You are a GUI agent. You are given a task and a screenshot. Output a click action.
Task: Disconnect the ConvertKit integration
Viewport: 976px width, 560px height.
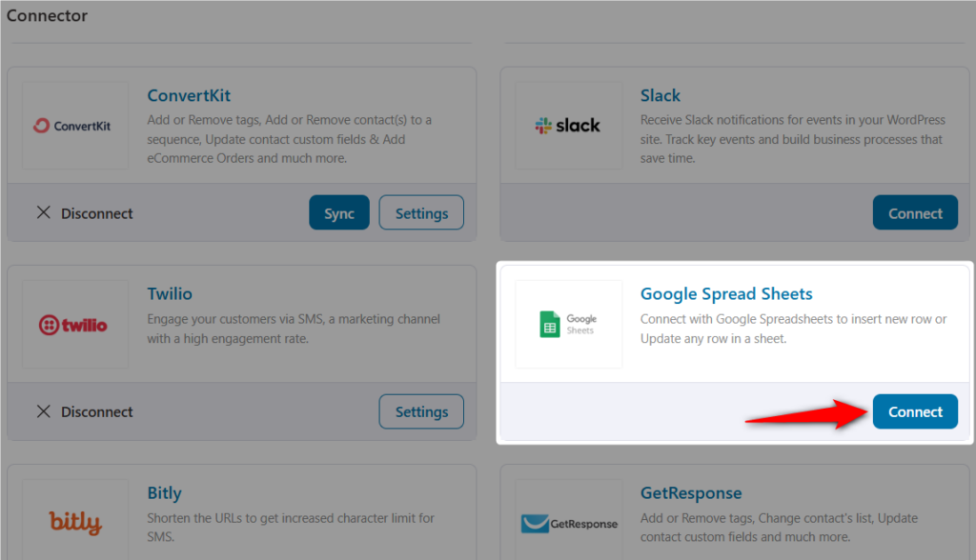point(84,213)
